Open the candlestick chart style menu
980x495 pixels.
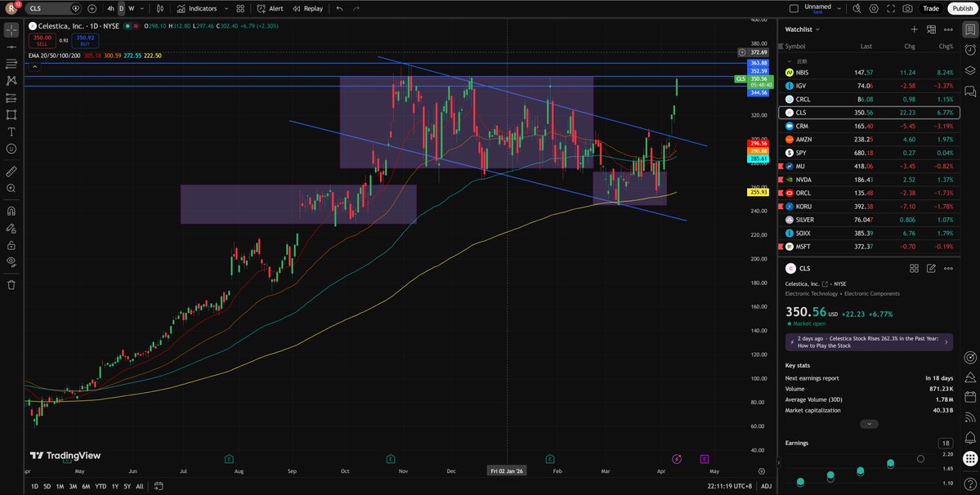[160, 9]
